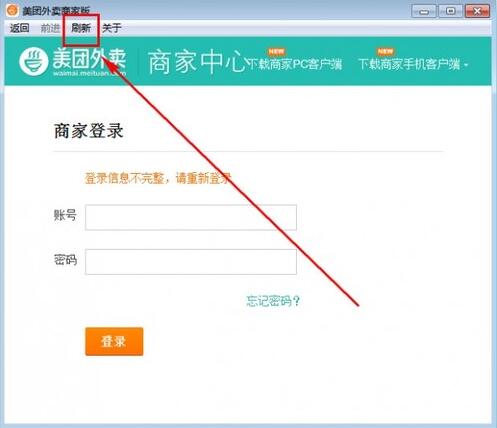Viewport: 497px width, 428px height.
Task: Select 刷新 to reload the page
Action: click(x=81, y=28)
